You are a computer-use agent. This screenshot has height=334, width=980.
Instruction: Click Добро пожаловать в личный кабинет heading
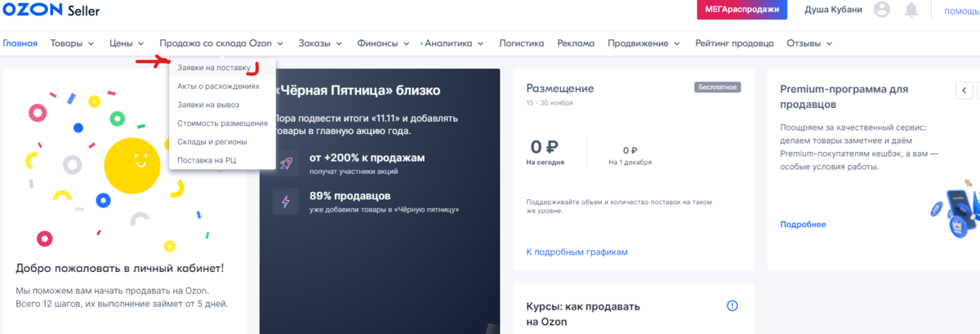pos(119,268)
